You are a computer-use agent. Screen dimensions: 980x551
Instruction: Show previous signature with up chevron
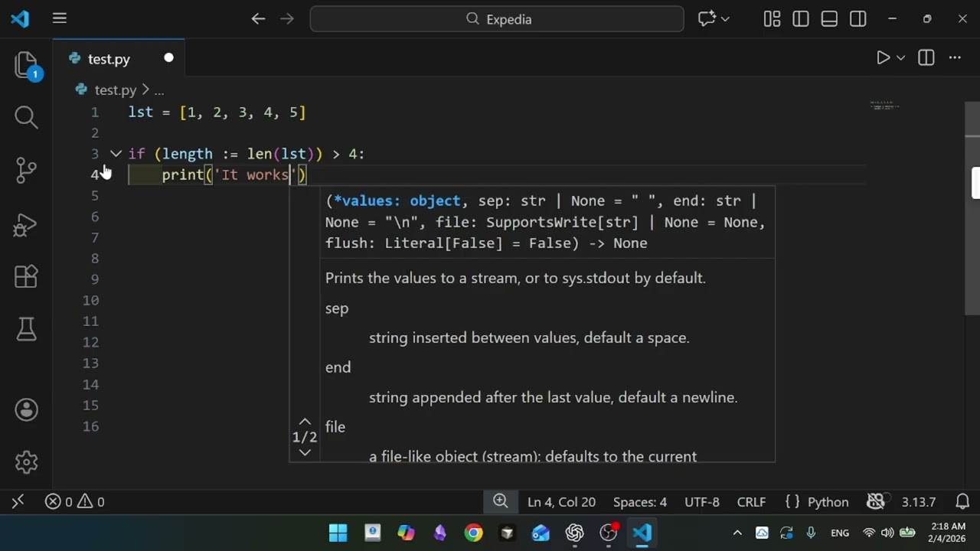click(304, 422)
